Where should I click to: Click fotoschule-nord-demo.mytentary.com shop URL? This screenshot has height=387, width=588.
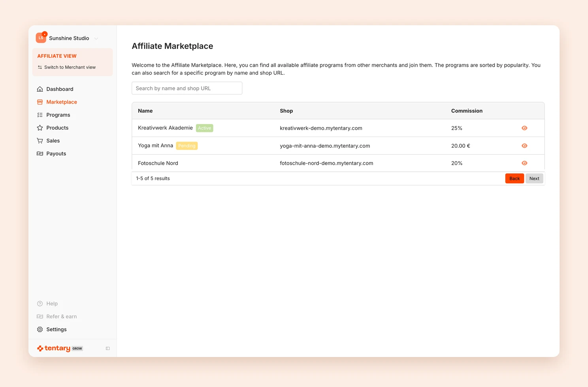pyautogui.click(x=326, y=163)
